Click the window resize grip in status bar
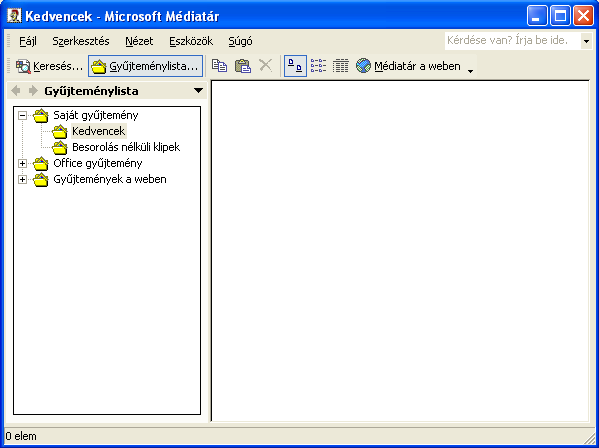Screen dimensions: 599x448 589,438
